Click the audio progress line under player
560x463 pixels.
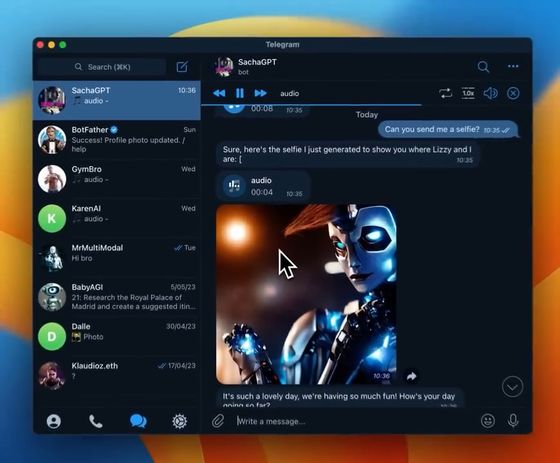pos(311,105)
